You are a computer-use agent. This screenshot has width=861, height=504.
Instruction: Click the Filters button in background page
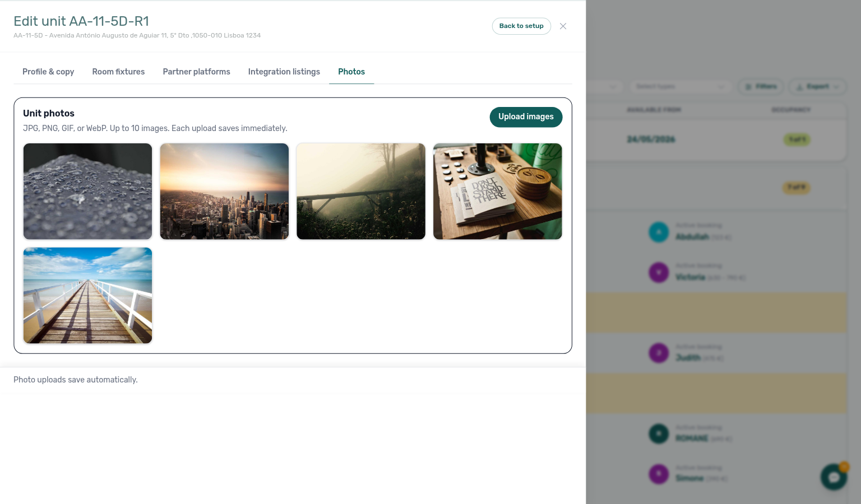(x=761, y=86)
